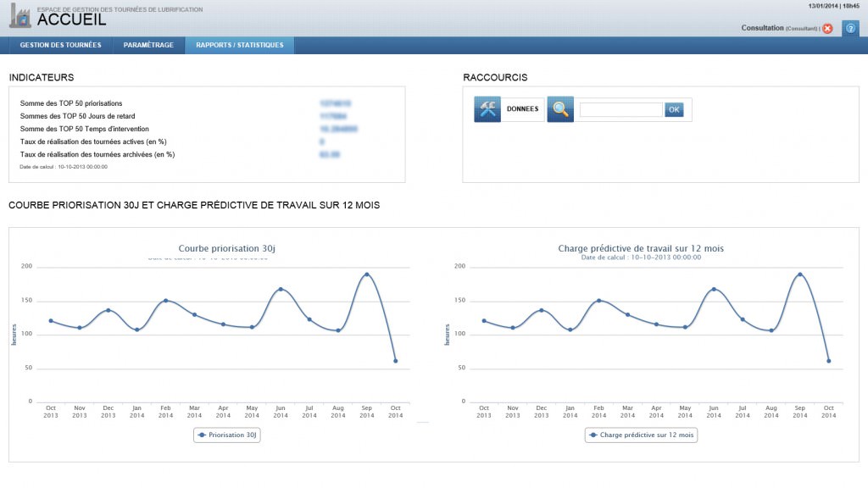Click the magnifying glass search icon
The width and height of the screenshot is (868, 493).
[x=560, y=109]
